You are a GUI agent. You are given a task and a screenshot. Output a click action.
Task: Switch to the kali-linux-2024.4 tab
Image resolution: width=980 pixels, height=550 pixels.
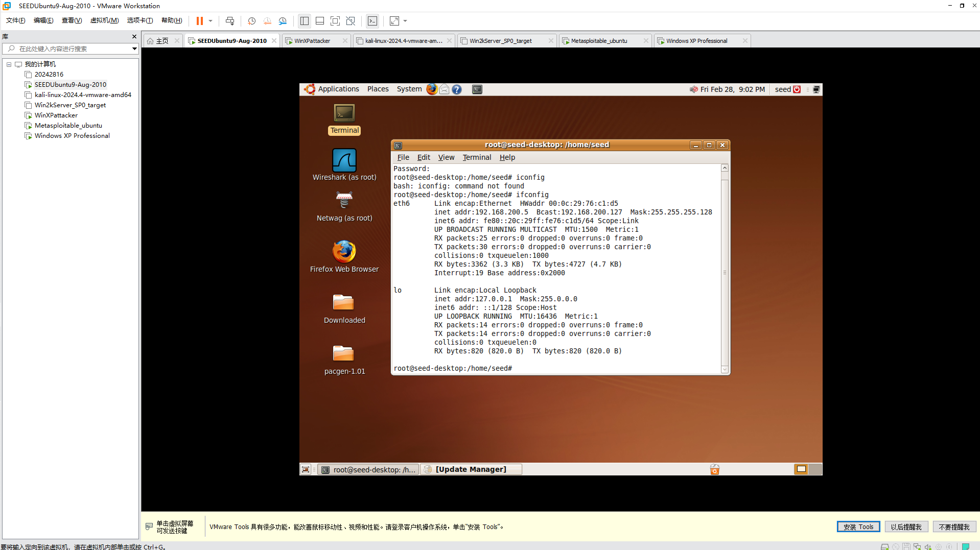click(404, 41)
